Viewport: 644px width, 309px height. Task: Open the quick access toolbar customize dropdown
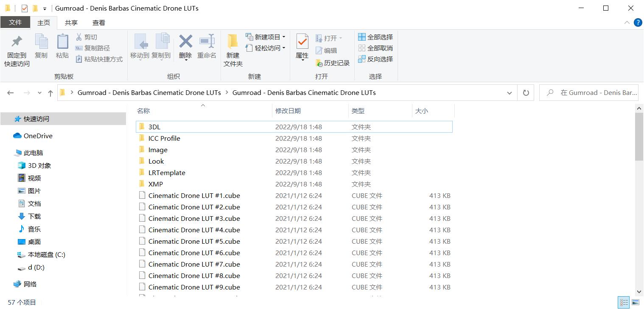45,8
